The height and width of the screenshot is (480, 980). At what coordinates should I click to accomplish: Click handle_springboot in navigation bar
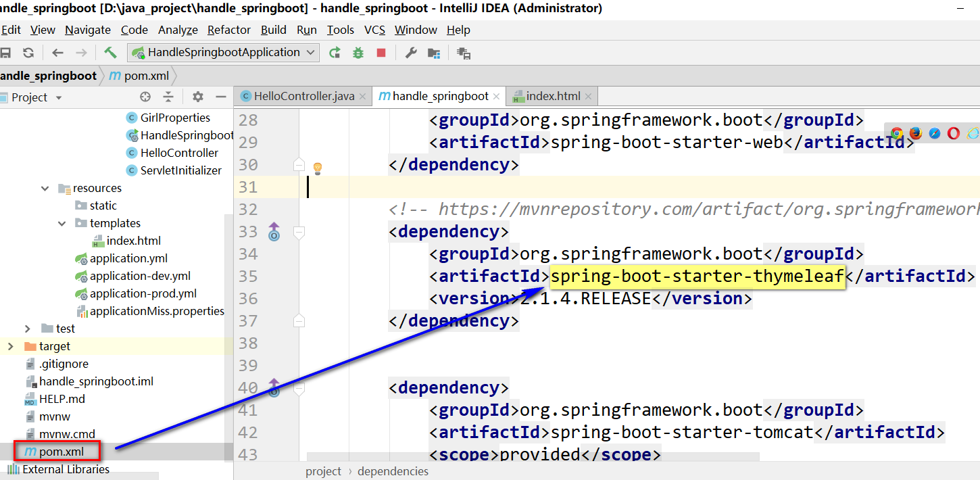click(x=48, y=76)
